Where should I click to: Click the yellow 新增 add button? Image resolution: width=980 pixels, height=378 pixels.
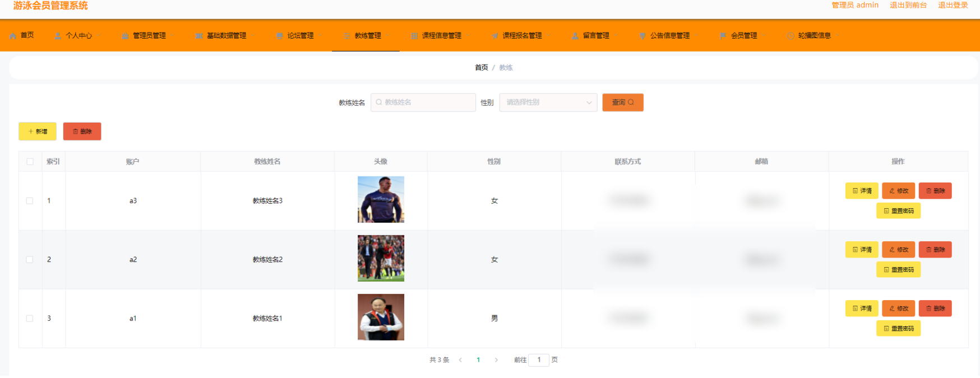point(38,132)
